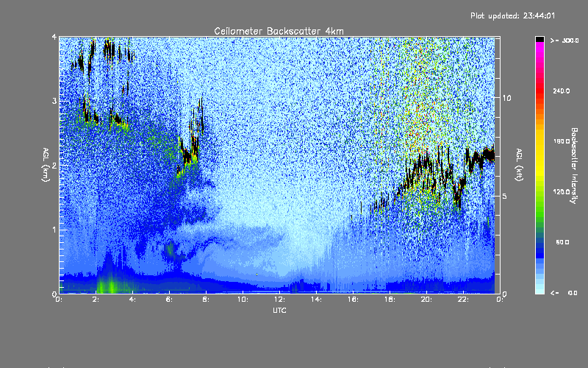
Task: Click the '22:' UTC tick label
Action: point(463,300)
